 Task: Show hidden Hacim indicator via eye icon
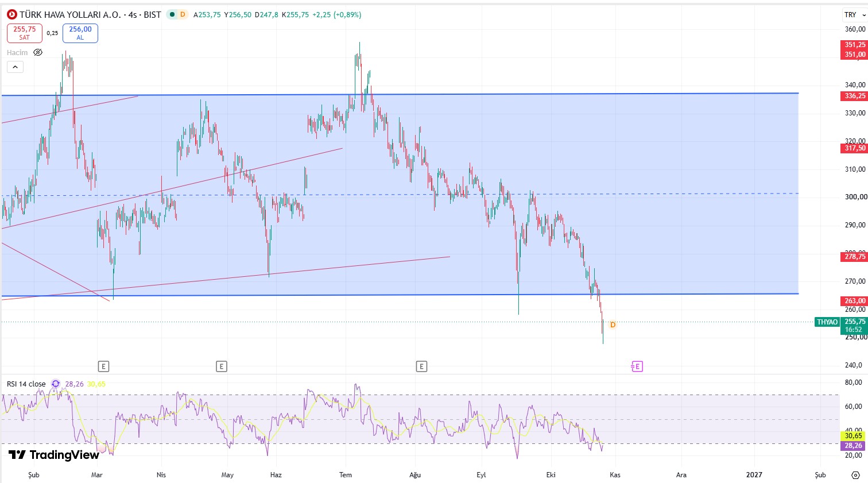click(38, 52)
